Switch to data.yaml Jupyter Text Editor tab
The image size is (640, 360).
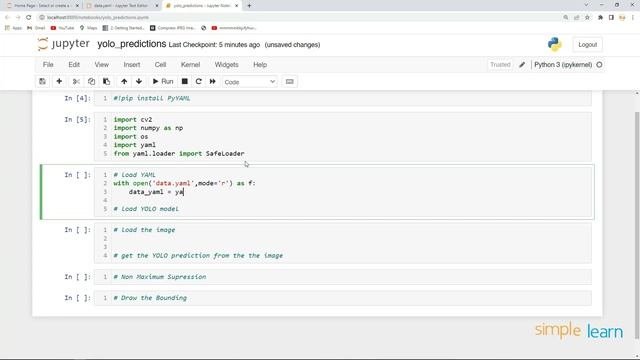pyautogui.click(x=122, y=6)
